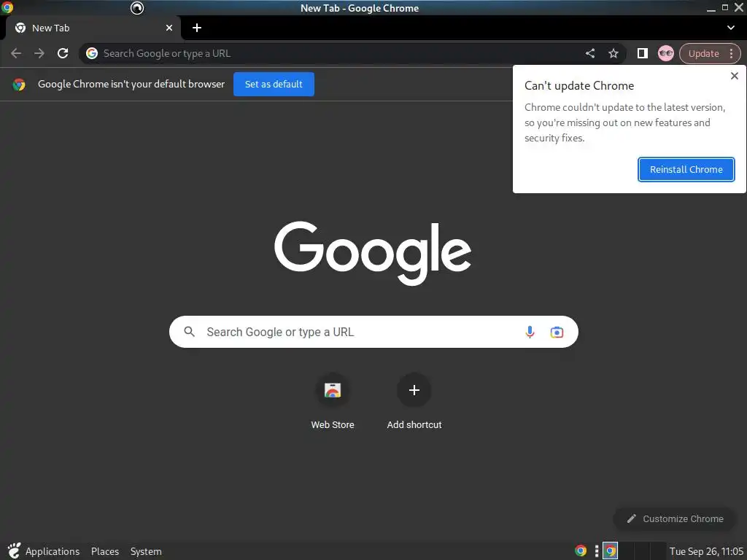
Task: Reload the current page
Action: [x=63, y=53]
